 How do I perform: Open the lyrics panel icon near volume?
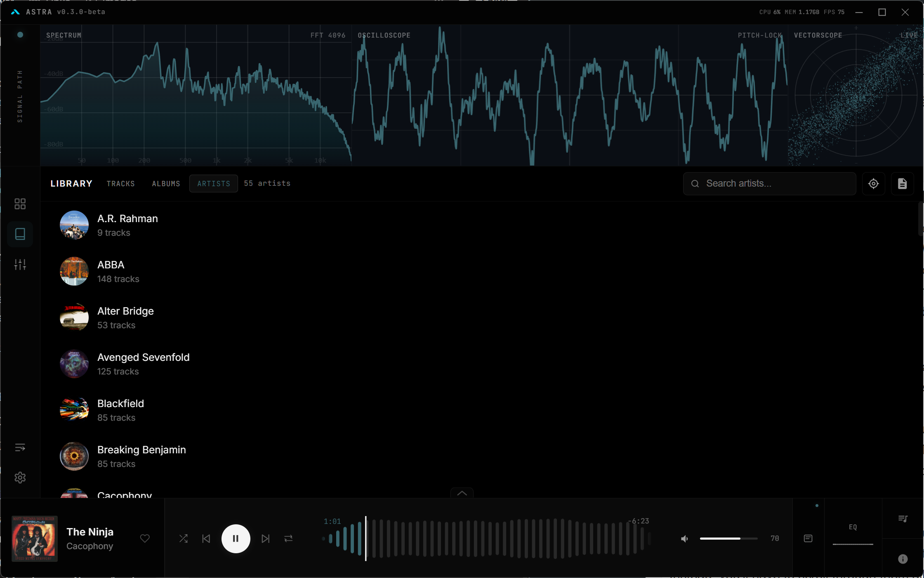click(808, 538)
